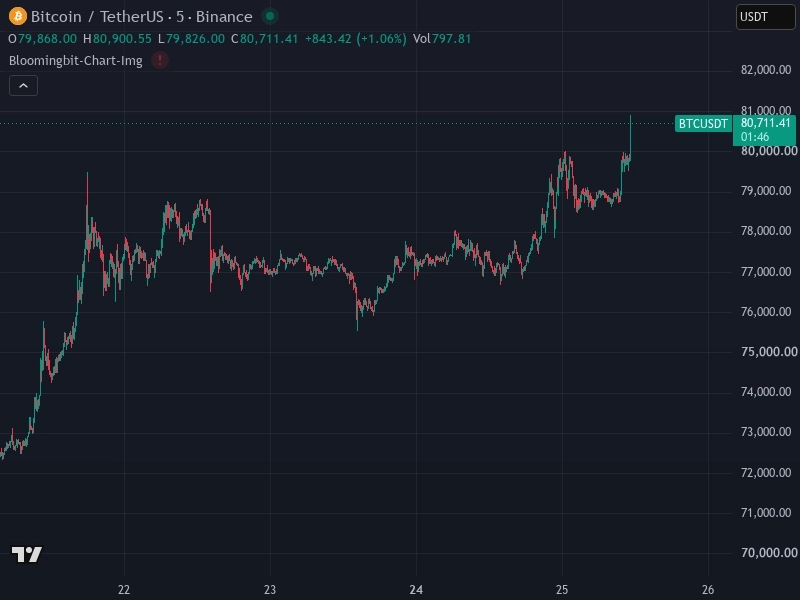Click the 74,000.00 price axis label
Image resolution: width=800 pixels, height=600 pixels.
[x=766, y=392]
